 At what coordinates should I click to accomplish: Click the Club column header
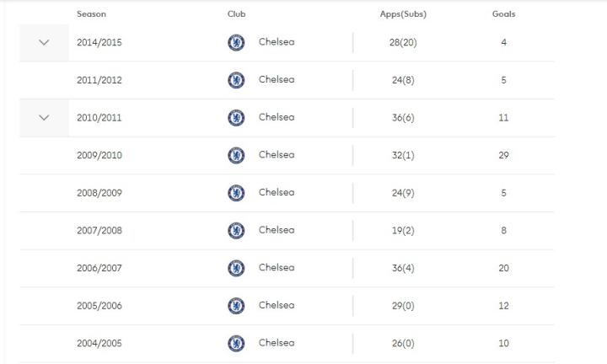click(x=237, y=14)
